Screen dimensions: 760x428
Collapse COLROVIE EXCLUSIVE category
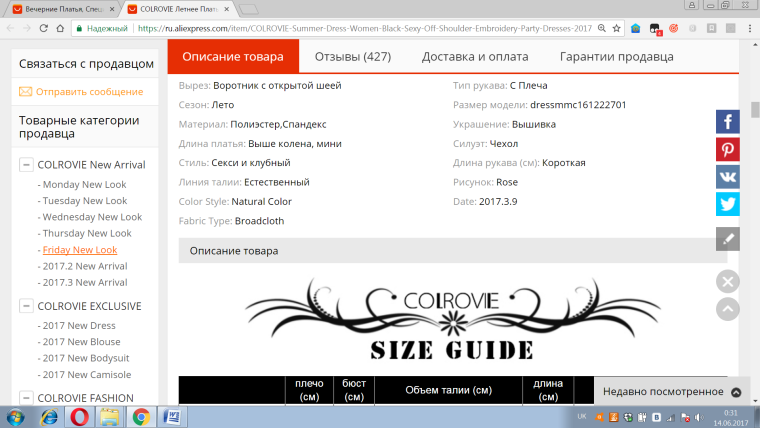point(26,306)
